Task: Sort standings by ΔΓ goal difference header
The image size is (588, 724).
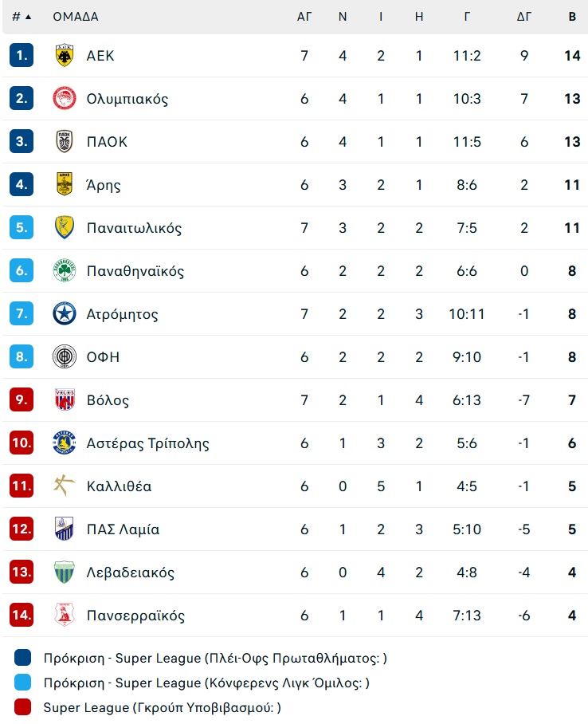Action: 523,17
